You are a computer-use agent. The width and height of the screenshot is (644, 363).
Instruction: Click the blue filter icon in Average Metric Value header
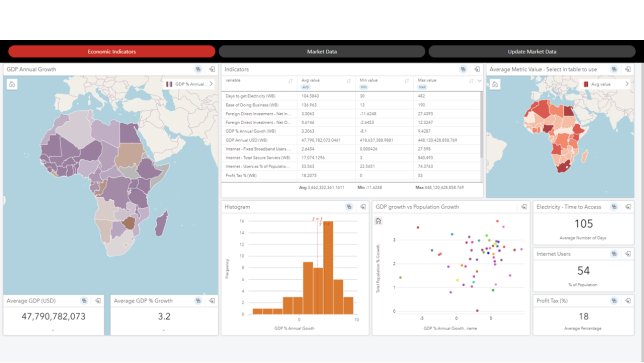coord(614,69)
